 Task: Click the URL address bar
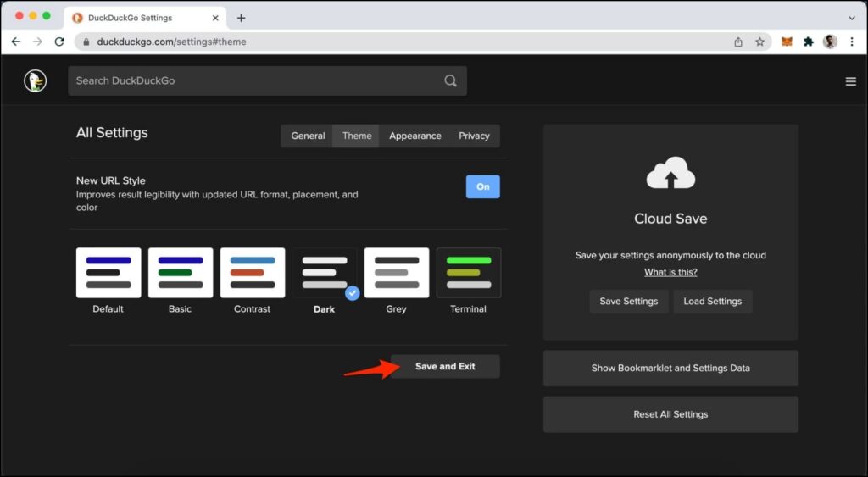423,42
